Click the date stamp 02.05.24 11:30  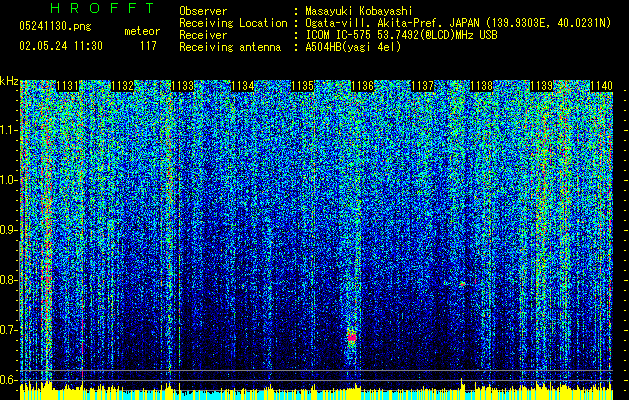61,46
